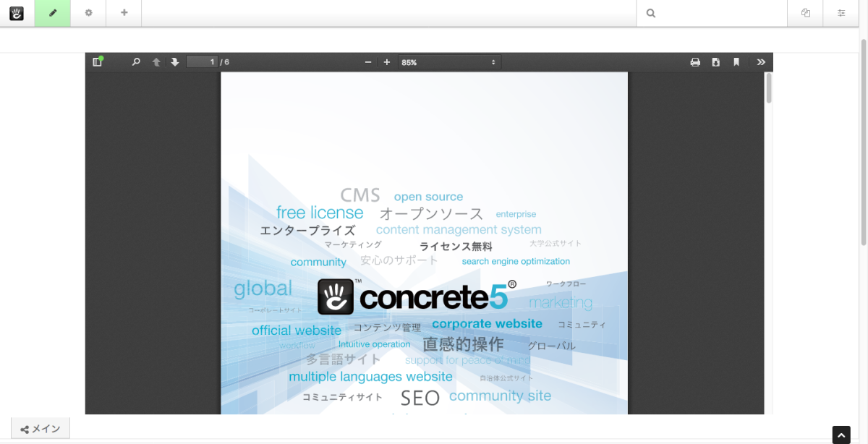Click the plus icon to add content
The width and height of the screenshot is (868, 444).
point(124,13)
